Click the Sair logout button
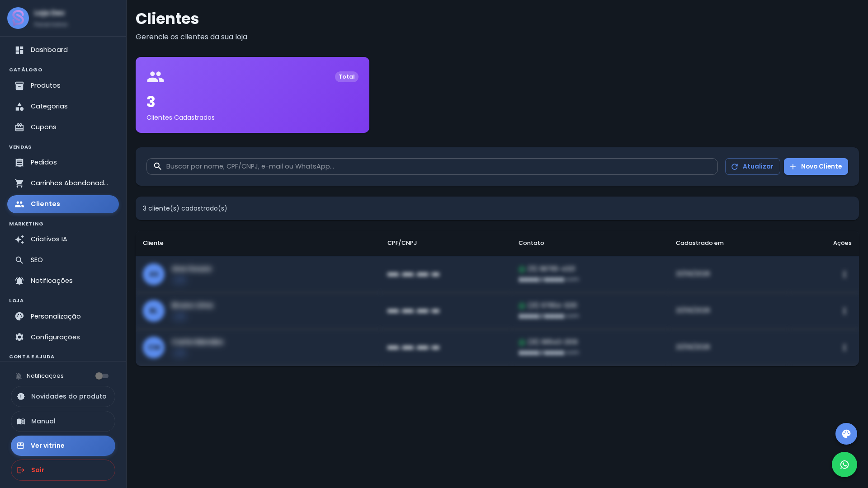Screen dimensions: 868x488 coord(63,470)
